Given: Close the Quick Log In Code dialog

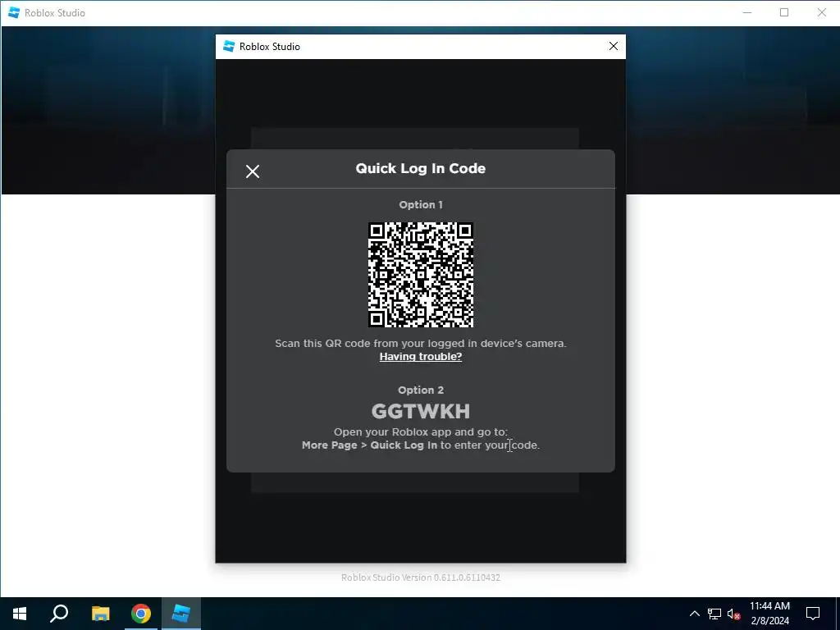Looking at the screenshot, I should [x=253, y=171].
